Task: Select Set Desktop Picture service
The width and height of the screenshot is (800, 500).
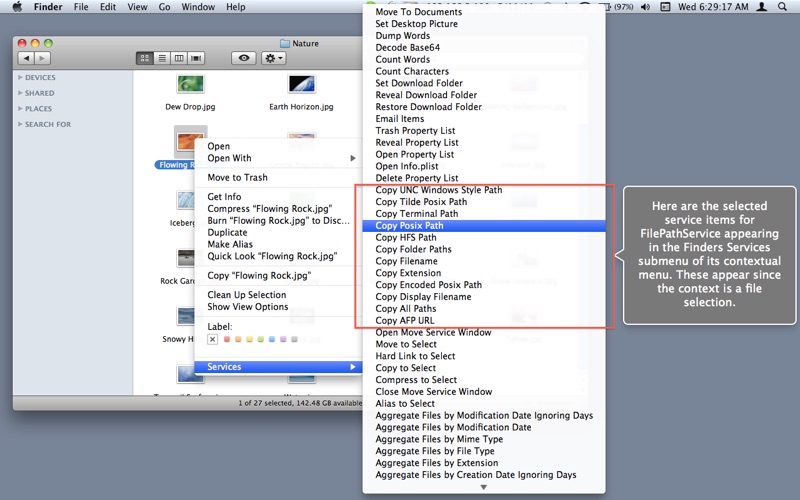Action: coord(484,24)
